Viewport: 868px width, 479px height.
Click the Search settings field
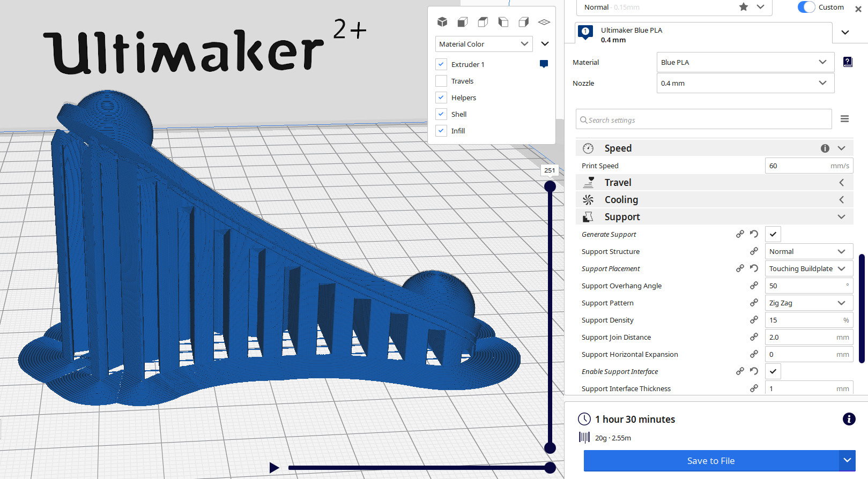coord(703,120)
